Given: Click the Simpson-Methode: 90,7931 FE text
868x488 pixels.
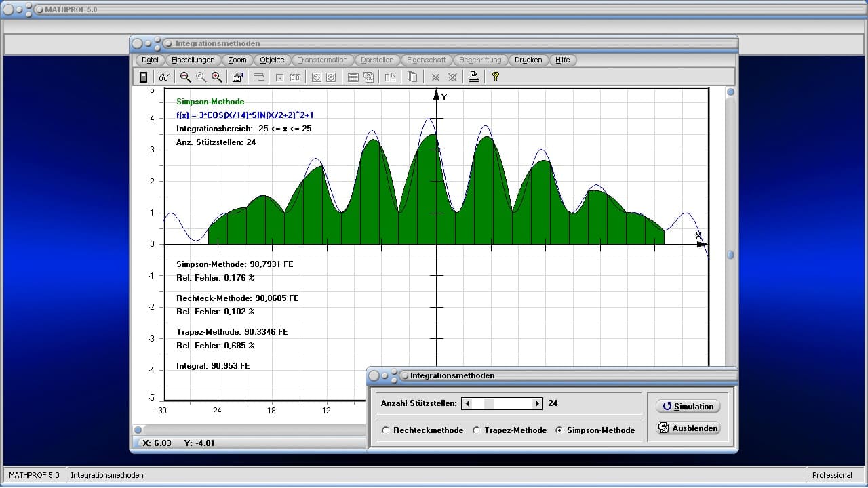Looking at the screenshot, I should tap(235, 264).
